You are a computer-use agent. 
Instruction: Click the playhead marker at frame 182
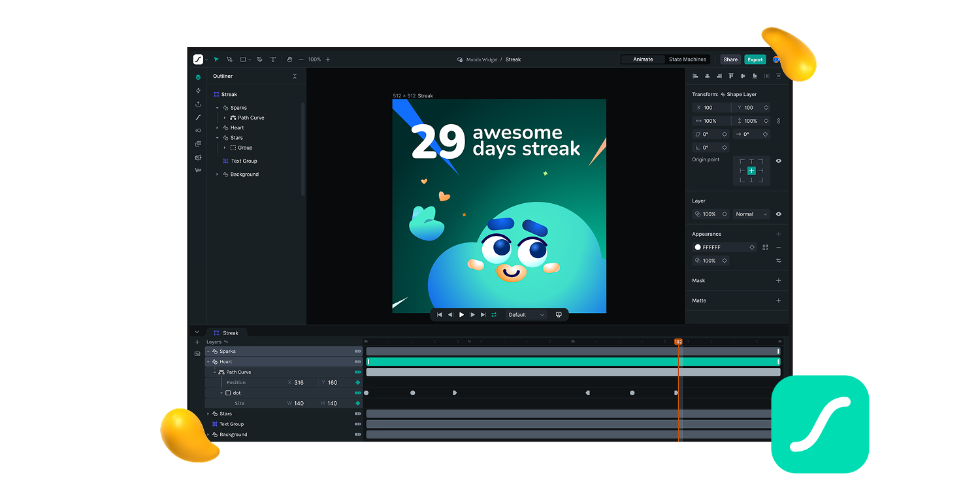(678, 342)
